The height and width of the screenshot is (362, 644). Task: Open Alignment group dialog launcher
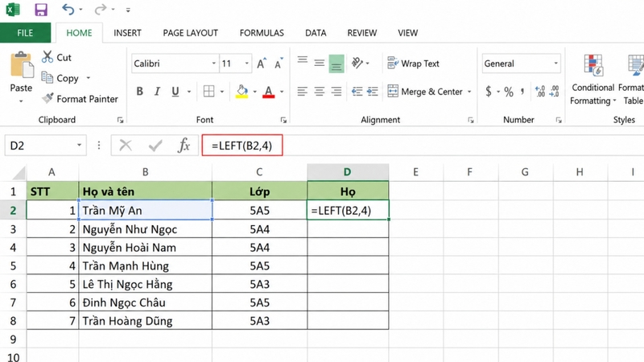471,120
